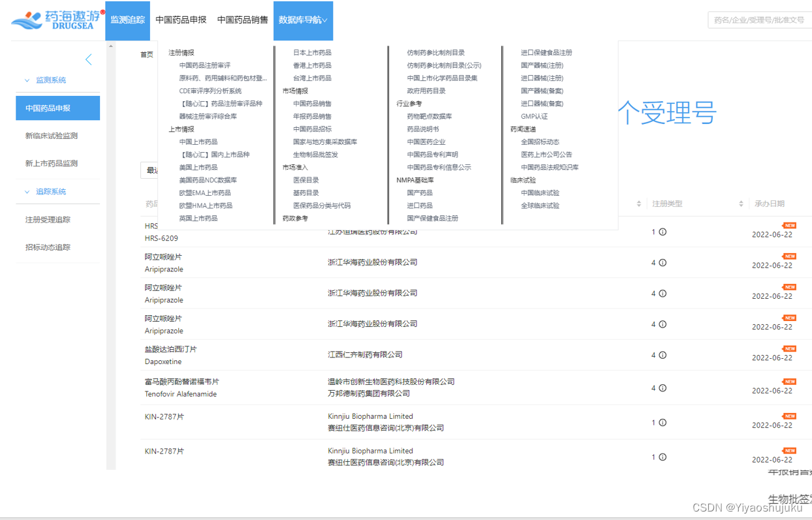Click the search box for 药名/企业/受理号
The width and height of the screenshot is (812, 520).
point(760,20)
